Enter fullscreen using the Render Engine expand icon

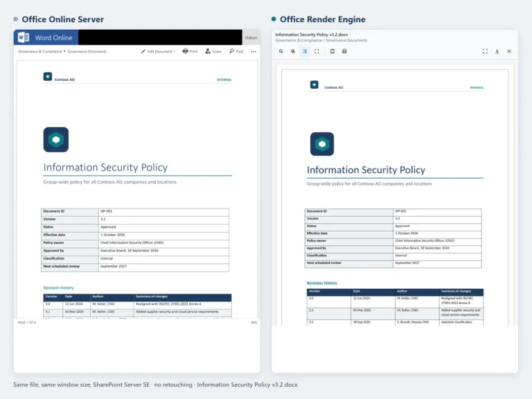pos(485,51)
